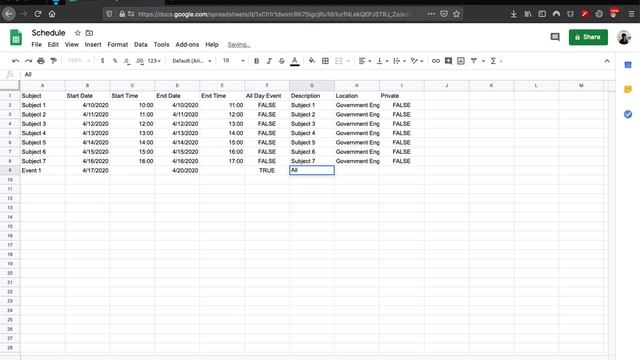Open the Edit menu
The height and width of the screenshot is (360, 640).
click(53, 44)
